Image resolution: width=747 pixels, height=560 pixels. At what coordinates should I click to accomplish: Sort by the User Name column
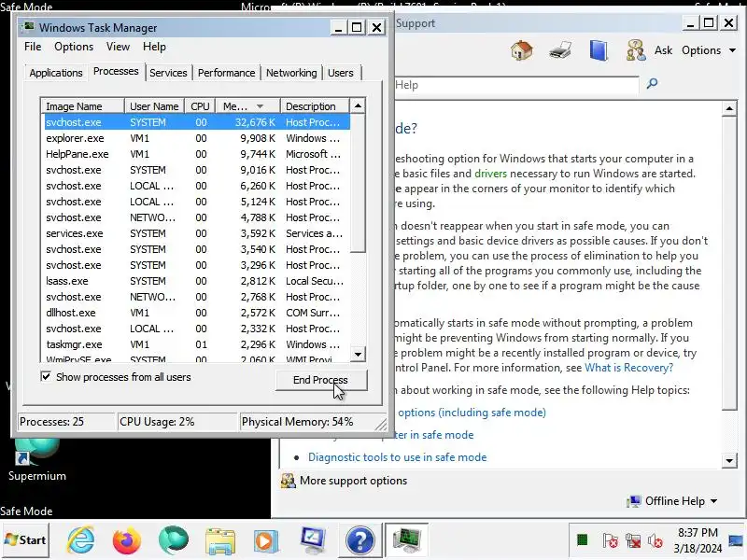tap(154, 106)
